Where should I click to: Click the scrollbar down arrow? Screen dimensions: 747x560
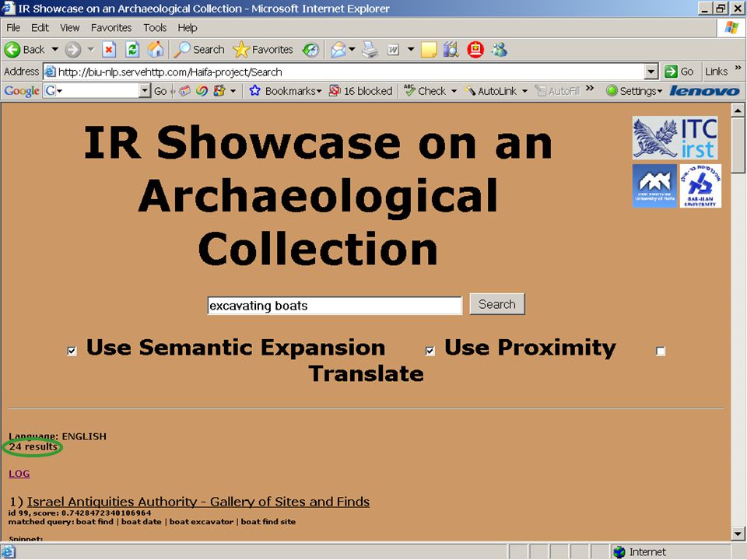738,534
